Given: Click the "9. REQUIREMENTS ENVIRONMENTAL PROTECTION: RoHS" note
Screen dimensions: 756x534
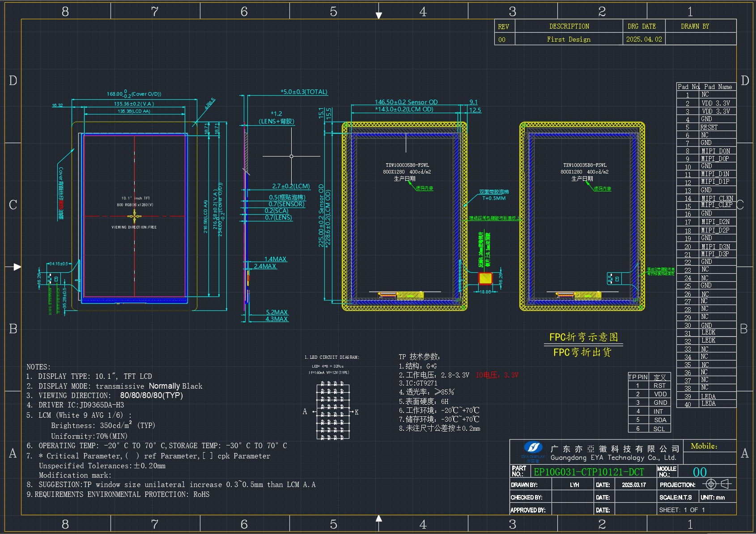Looking at the screenshot, I should [118, 494].
